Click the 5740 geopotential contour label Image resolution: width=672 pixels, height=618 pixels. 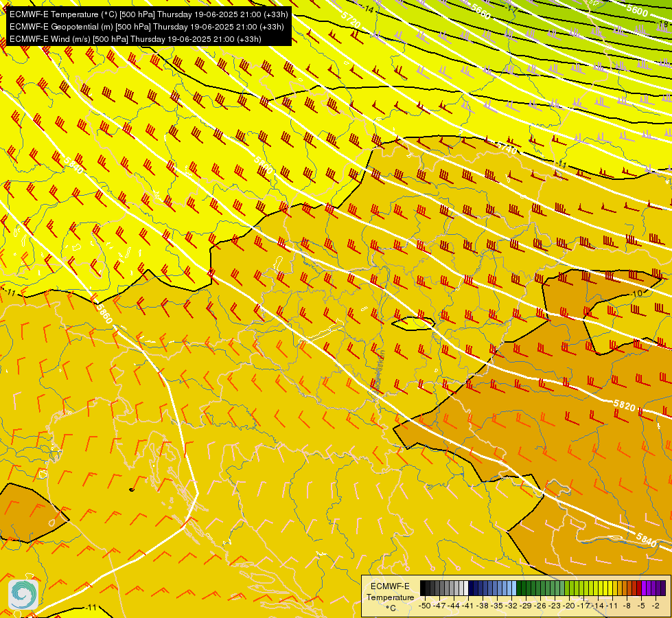507,148
